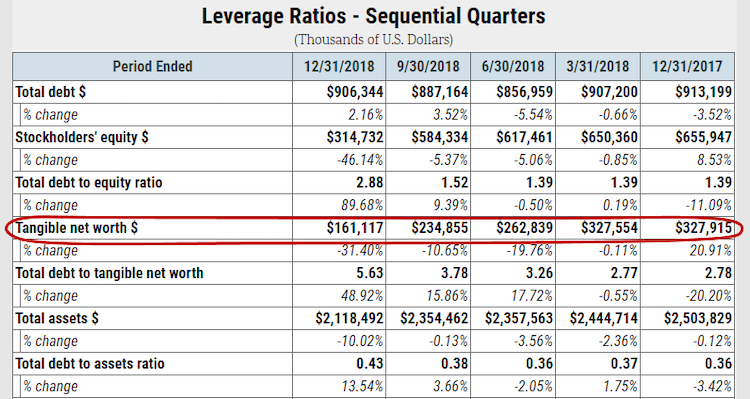The image size is (750, 399).
Task: Select the 9/30/2018 column header
Action: [428, 66]
